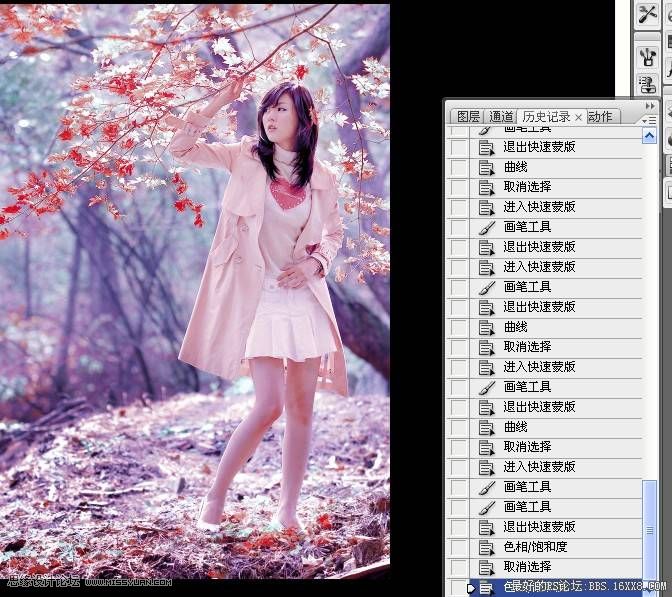Select the first fully visible 退出快速蒙版 step
Image resolution: width=672 pixels, height=597 pixels.
(556, 147)
